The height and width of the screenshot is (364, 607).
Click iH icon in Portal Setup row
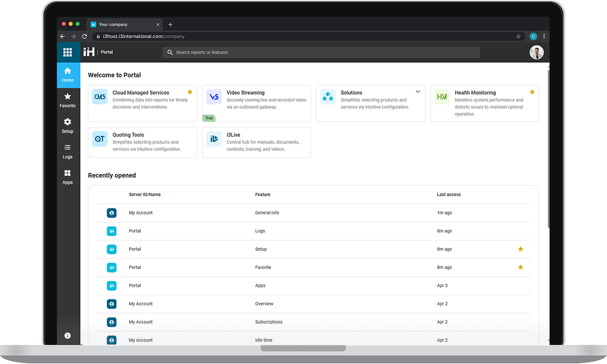pos(112,249)
